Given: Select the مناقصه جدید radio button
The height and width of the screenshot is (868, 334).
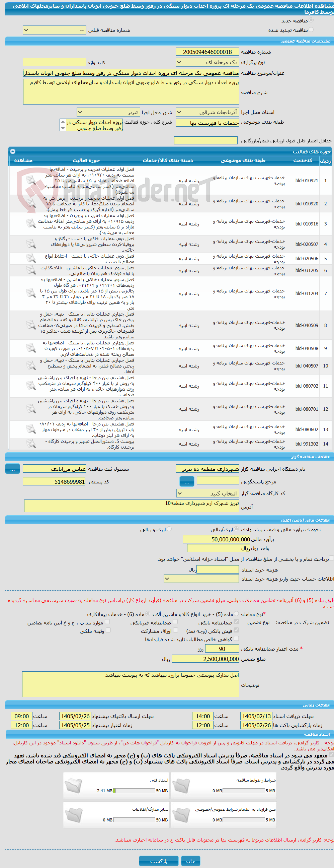Looking at the screenshot, I should (x=311, y=20).
